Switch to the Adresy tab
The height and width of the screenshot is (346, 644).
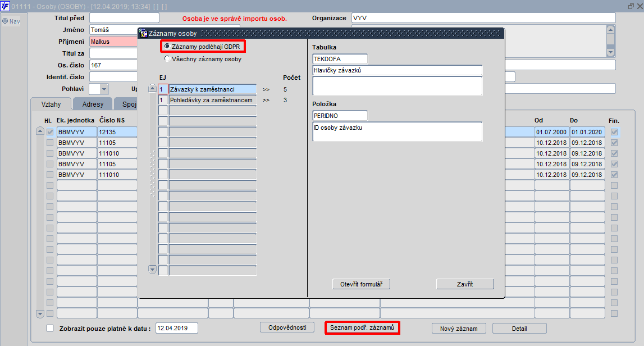click(93, 104)
